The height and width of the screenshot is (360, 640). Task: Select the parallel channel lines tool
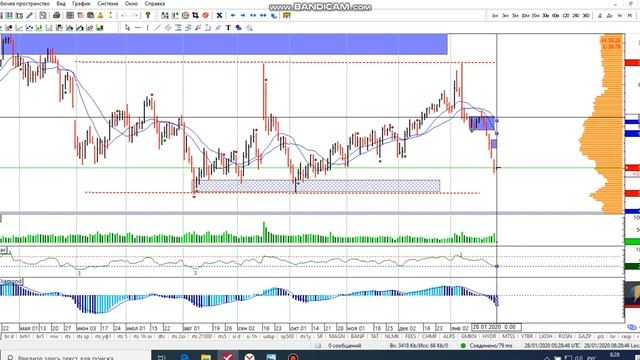168,28
